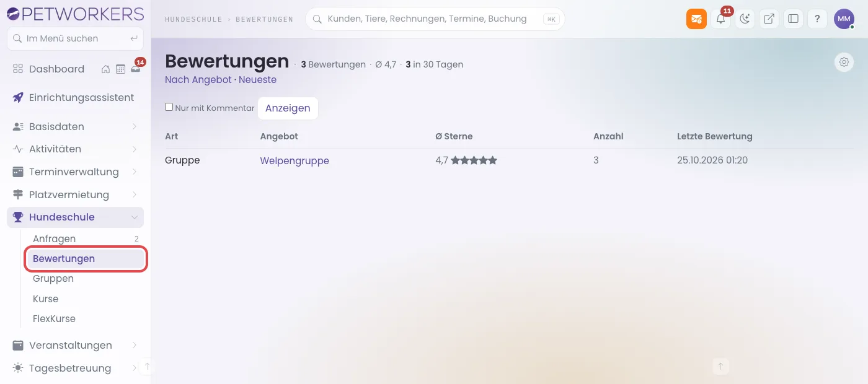Click the enter arrow icon in menu search

click(x=134, y=38)
